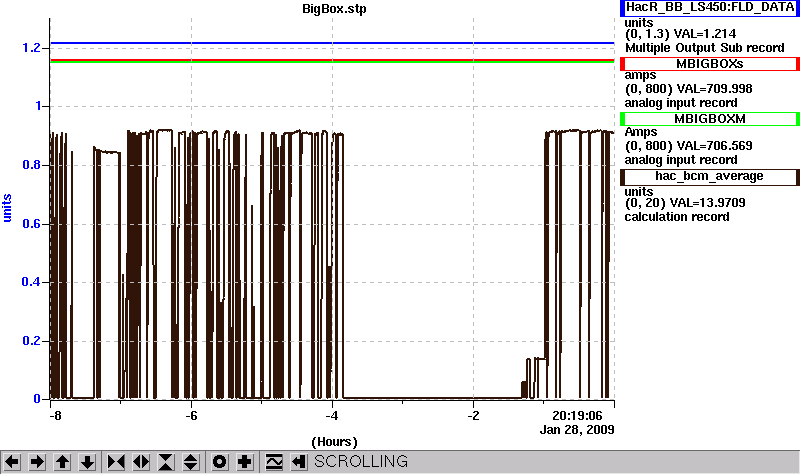
Task: Select the hac_bcm_average curve legend entry
Action: (x=710, y=177)
